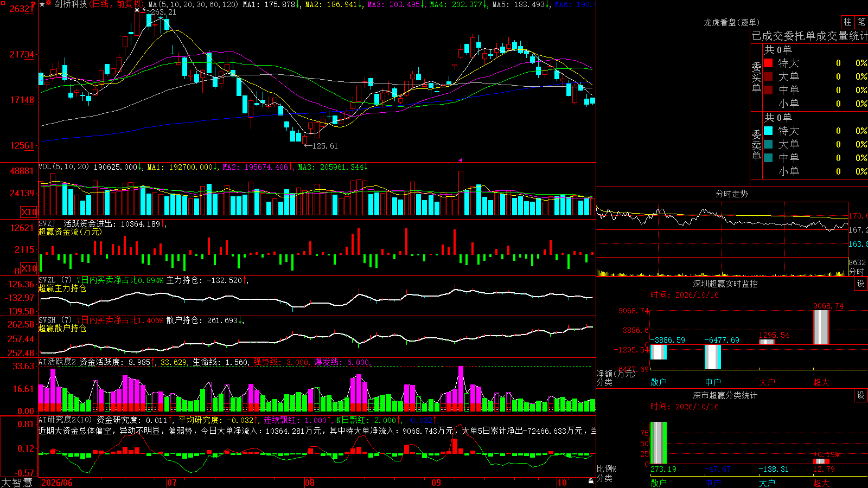The width and height of the screenshot is (868, 488).
Task: Click the teal 中单 swatch under 委卖单
Action: (x=768, y=158)
